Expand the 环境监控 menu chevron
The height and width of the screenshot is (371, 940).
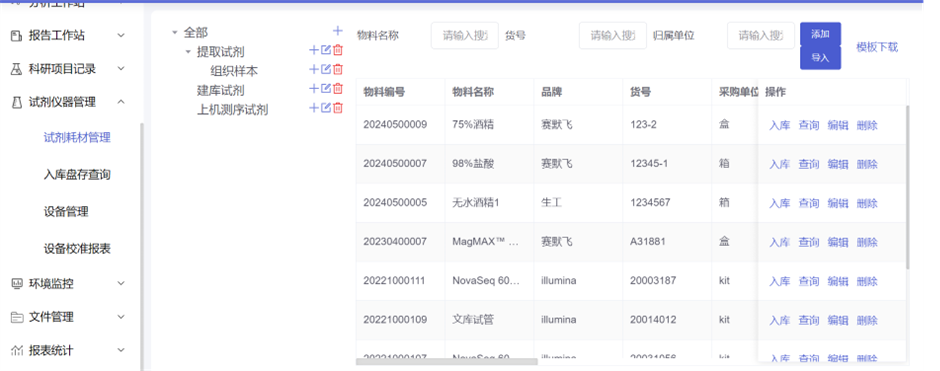point(121,283)
